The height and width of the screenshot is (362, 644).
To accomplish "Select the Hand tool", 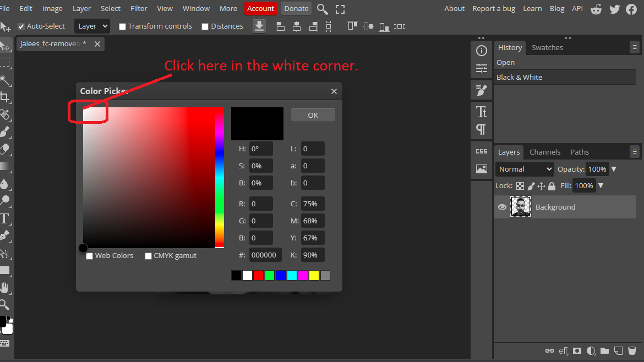I will [x=4, y=287].
